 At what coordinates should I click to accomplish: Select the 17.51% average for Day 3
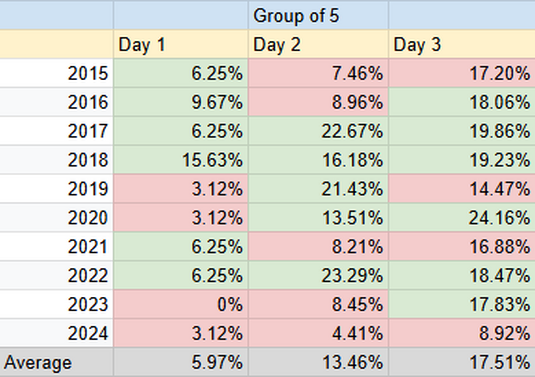coord(462,362)
